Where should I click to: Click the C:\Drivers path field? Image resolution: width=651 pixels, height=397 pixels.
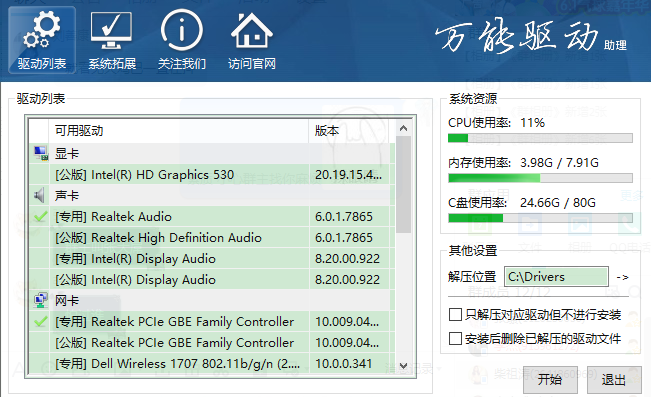point(556,277)
